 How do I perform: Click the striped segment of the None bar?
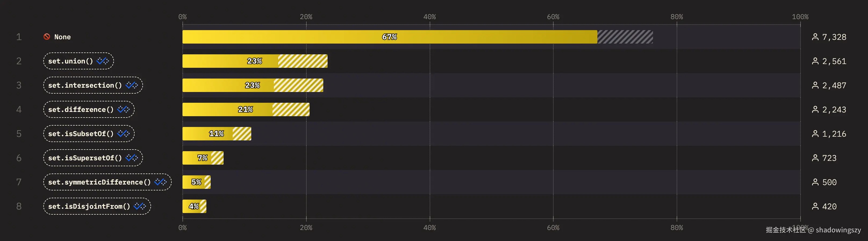625,37
